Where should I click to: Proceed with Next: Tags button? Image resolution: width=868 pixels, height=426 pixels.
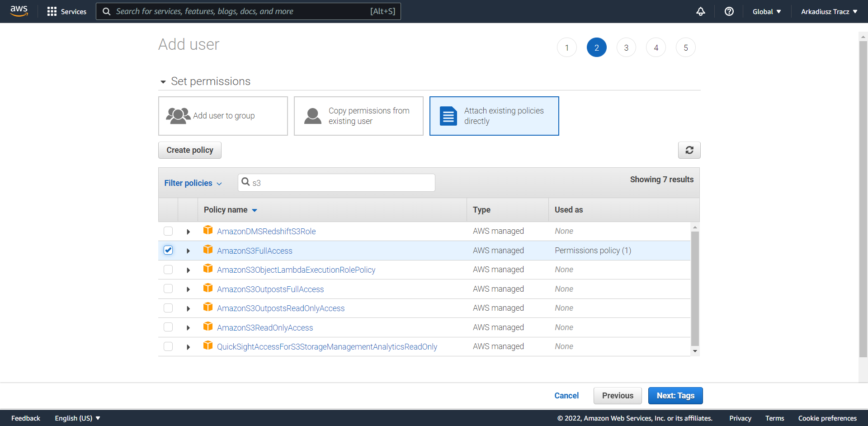[x=675, y=396]
